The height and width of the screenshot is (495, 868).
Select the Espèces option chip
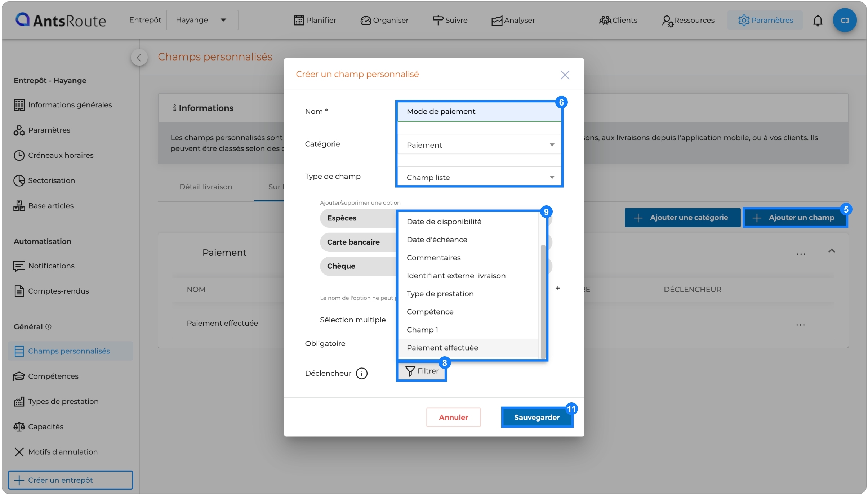(x=358, y=218)
